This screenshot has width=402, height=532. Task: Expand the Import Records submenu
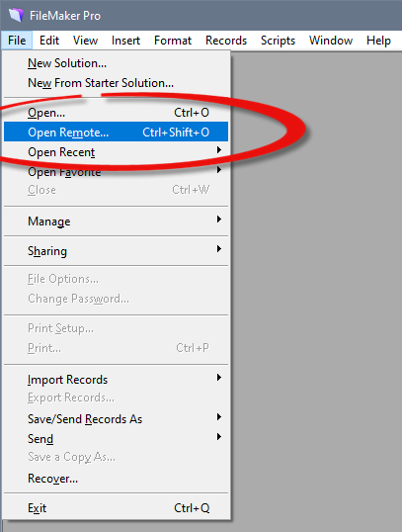116,380
